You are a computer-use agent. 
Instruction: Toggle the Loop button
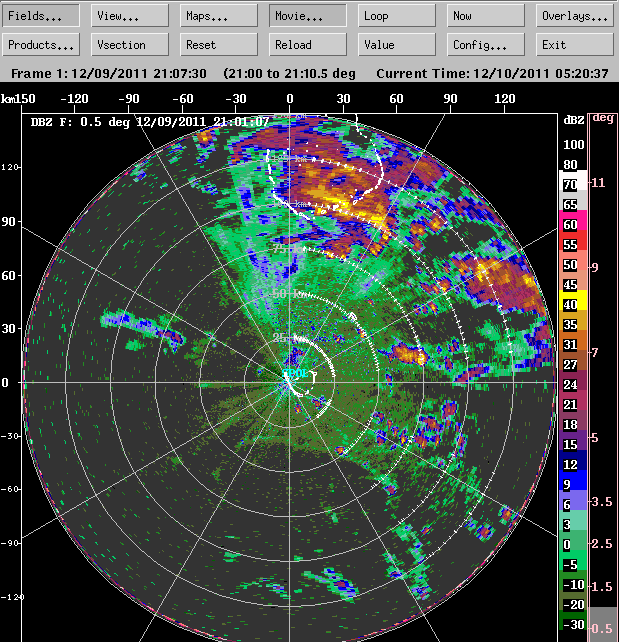pyautogui.click(x=397, y=16)
